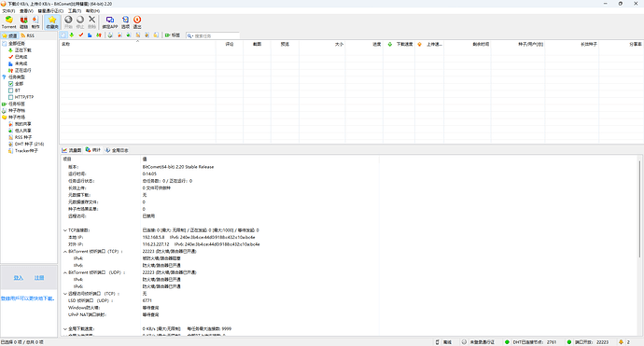Click the blue unfinished filter icon
This screenshot has height=346, width=644.
pos(90,35)
